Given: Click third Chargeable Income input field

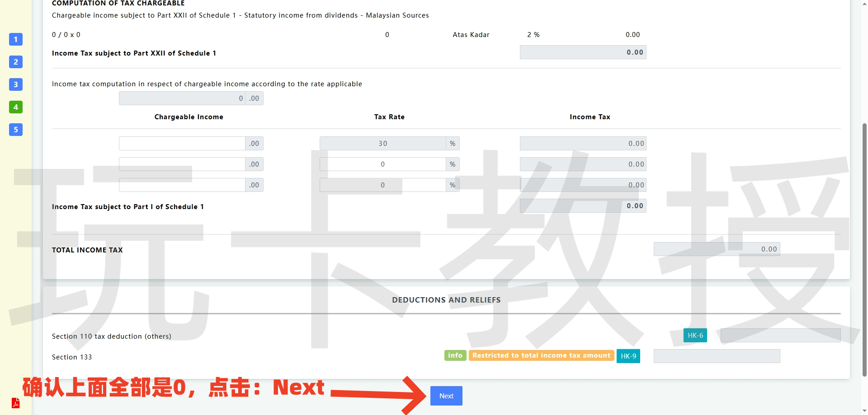Looking at the screenshot, I should (182, 185).
